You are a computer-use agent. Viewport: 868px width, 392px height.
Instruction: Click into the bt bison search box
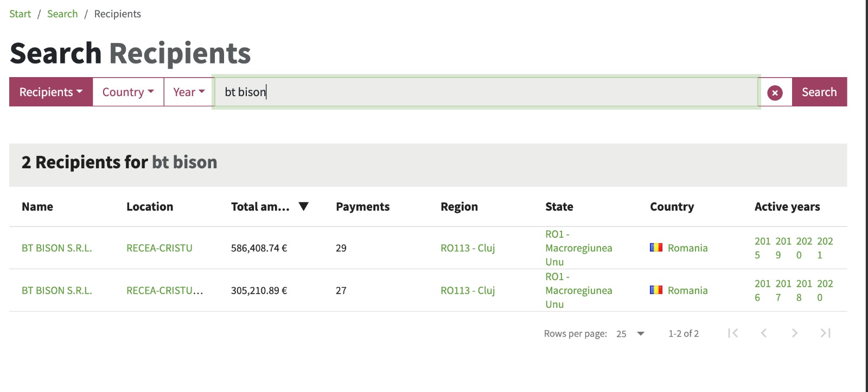click(486, 92)
